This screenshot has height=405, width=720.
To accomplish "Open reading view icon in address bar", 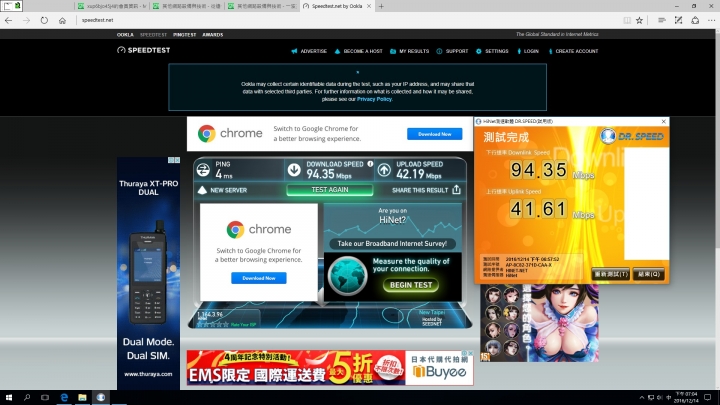I will [627, 20].
